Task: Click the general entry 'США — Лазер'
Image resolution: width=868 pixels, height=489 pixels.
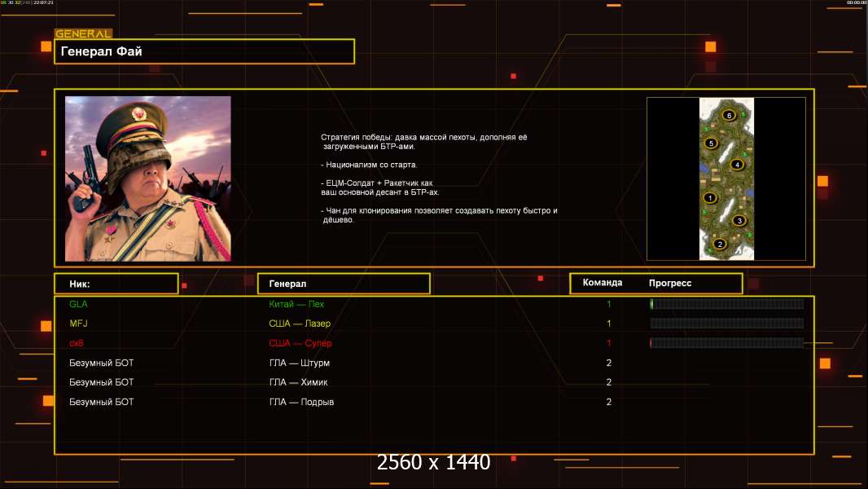Action: click(300, 324)
